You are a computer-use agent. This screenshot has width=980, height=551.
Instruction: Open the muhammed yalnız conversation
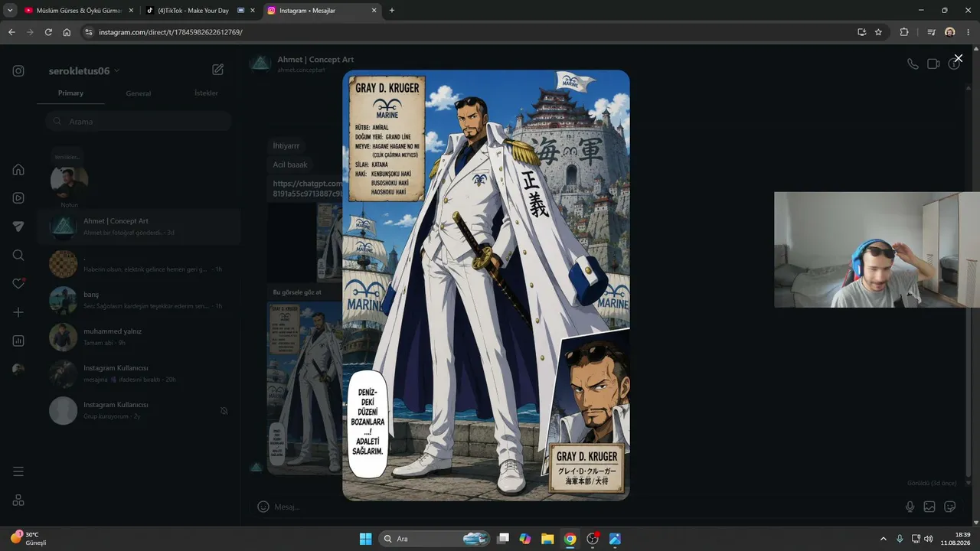click(x=139, y=337)
